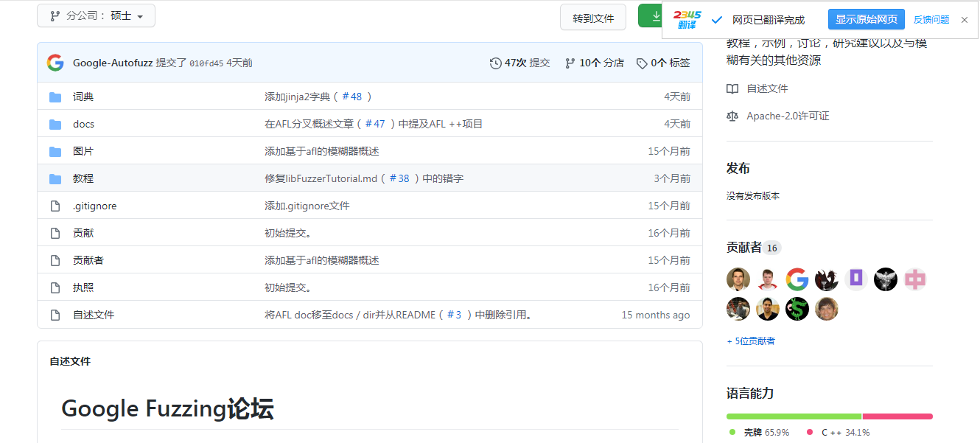
Task: Open the Google-Autofuzz author link
Action: (113, 63)
